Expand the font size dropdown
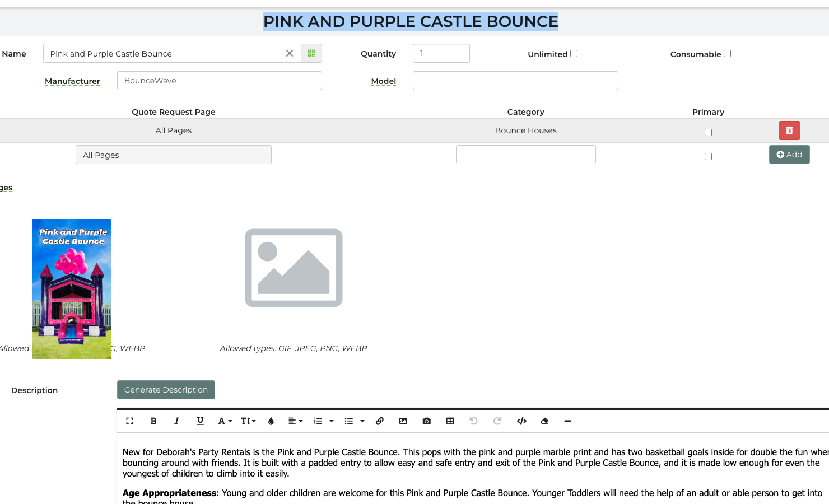The image size is (829, 504). (x=248, y=421)
